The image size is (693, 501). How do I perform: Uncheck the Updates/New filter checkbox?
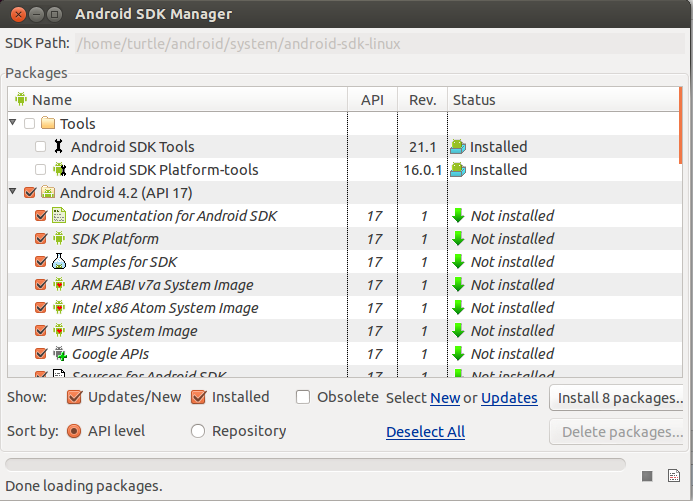[74, 397]
